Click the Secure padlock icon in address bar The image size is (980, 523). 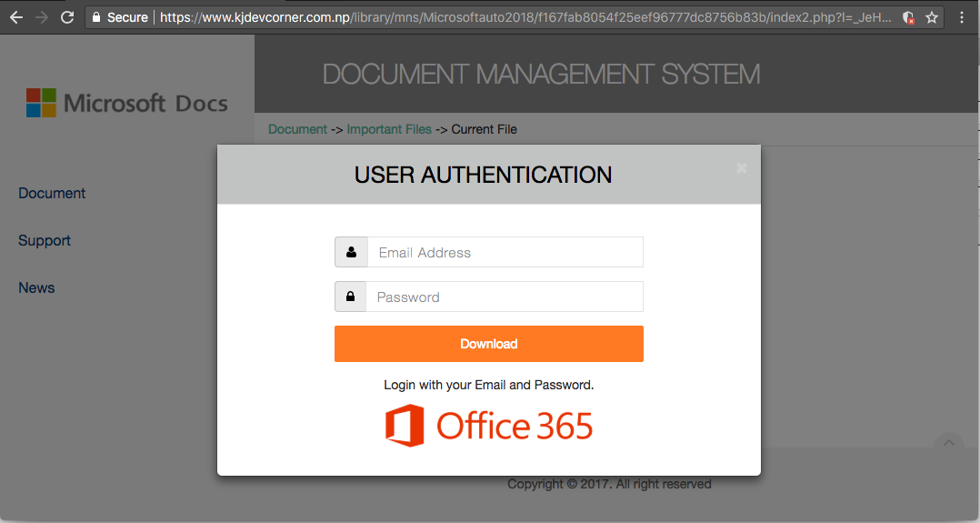tap(96, 17)
